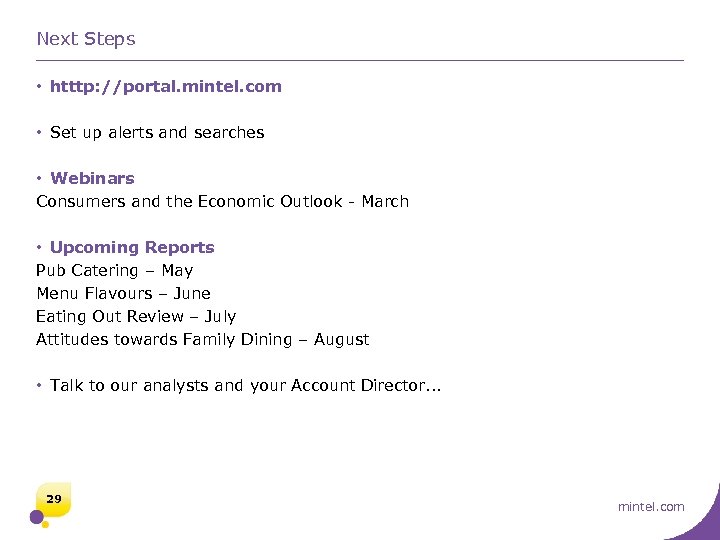Click the bullet before the portal URL
The width and height of the screenshot is (720, 540).
click(x=39, y=87)
